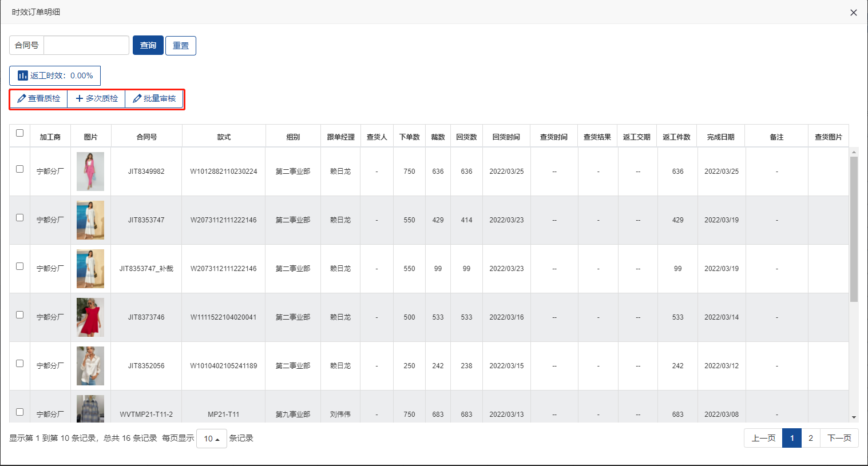Check the row for contract JIT8349982
Screen dimensions: 868x466
click(x=20, y=169)
